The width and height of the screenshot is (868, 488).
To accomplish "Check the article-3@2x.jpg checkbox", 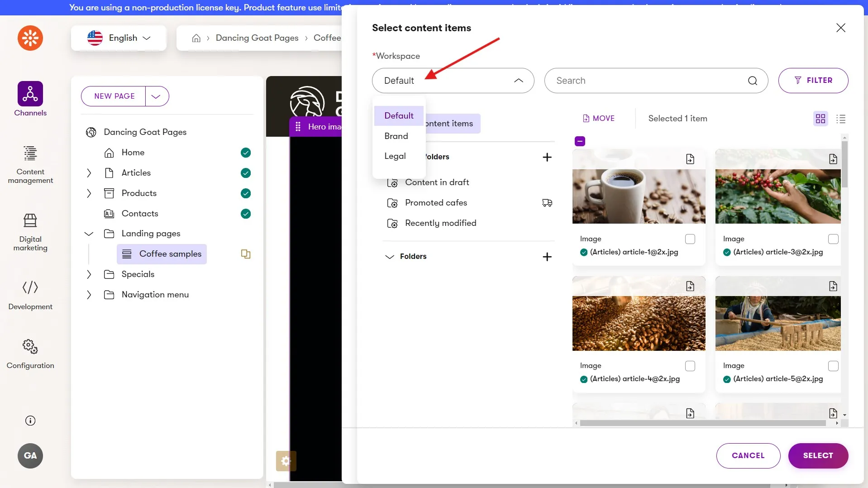I will pos(833,239).
